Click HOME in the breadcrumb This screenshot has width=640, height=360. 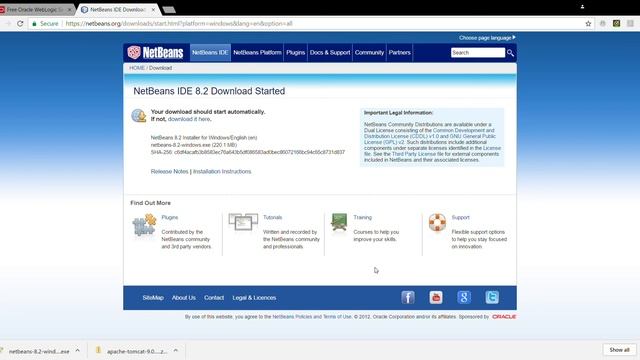click(137, 68)
